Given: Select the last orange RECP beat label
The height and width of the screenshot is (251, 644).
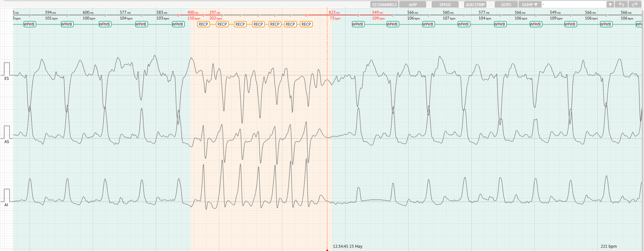Looking at the screenshot, I should [x=306, y=24].
